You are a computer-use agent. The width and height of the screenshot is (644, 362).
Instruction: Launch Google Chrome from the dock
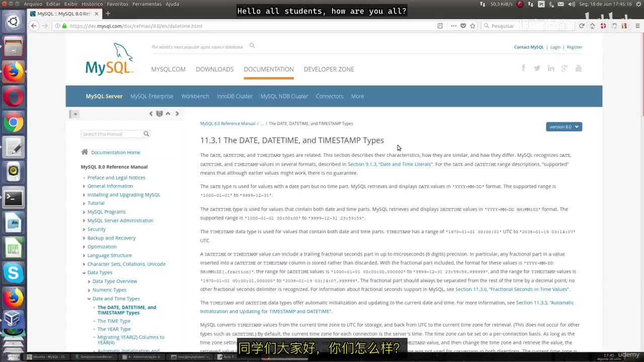pyautogui.click(x=13, y=123)
